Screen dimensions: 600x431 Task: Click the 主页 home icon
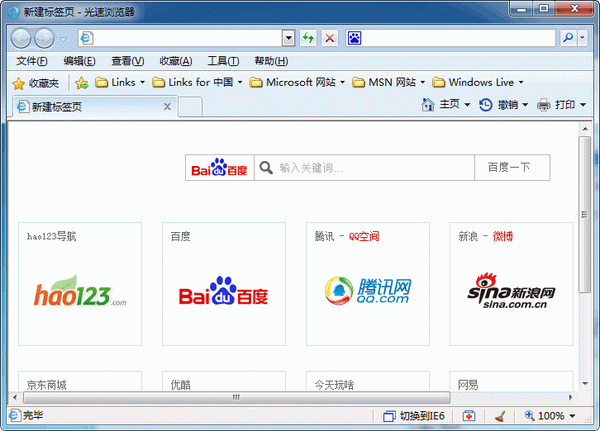[x=428, y=104]
